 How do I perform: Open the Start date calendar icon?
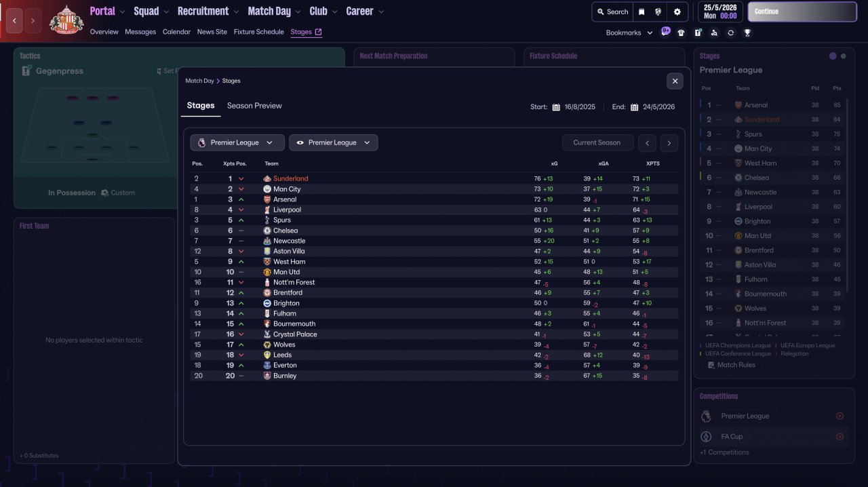tap(556, 107)
